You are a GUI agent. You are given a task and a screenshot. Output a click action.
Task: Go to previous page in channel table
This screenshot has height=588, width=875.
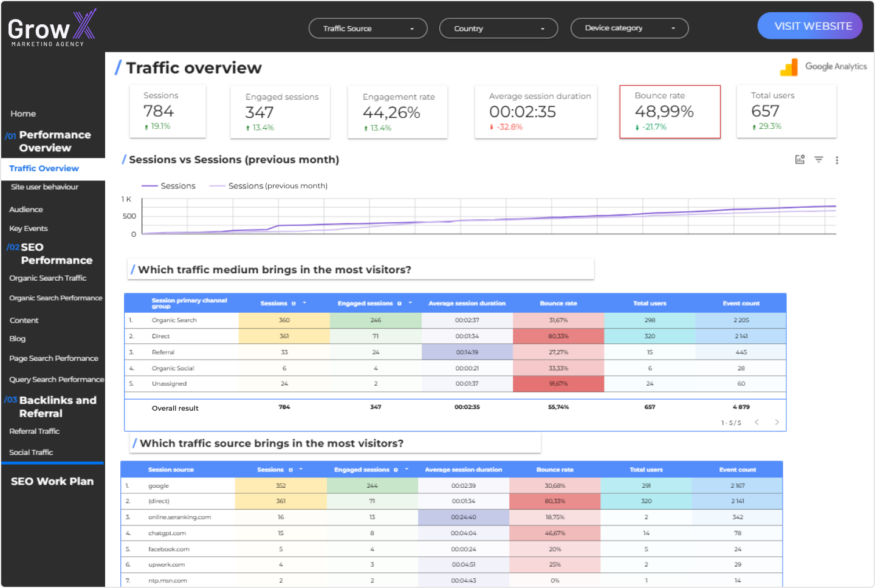[x=757, y=422]
